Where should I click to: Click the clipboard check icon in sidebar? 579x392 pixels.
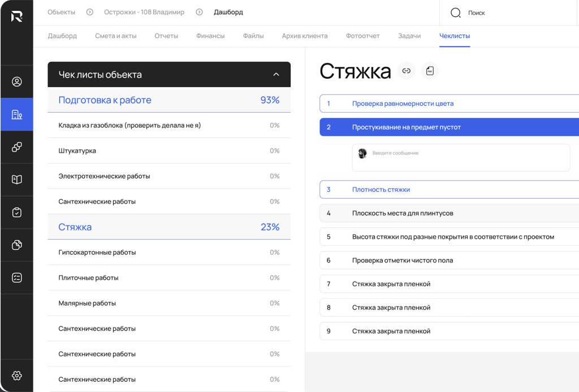pos(17,212)
